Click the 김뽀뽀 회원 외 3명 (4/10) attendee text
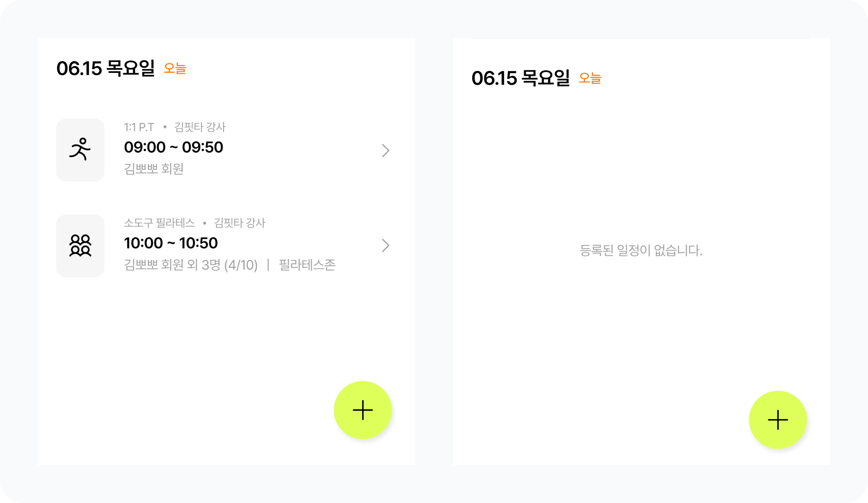The height and width of the screenshot is (503, 868). click(x=191, y=265)
